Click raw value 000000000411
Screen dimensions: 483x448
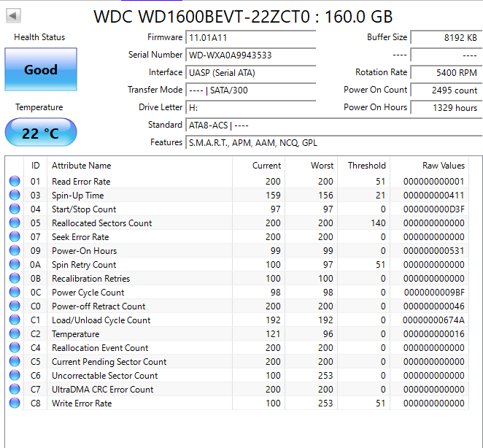pos(433,196)
